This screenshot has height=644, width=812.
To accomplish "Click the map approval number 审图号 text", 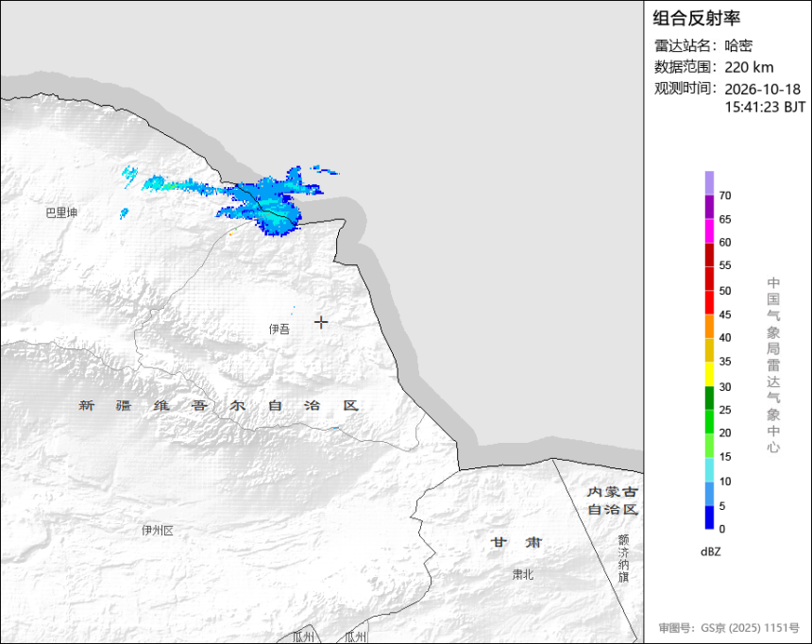I will [729, 628].
